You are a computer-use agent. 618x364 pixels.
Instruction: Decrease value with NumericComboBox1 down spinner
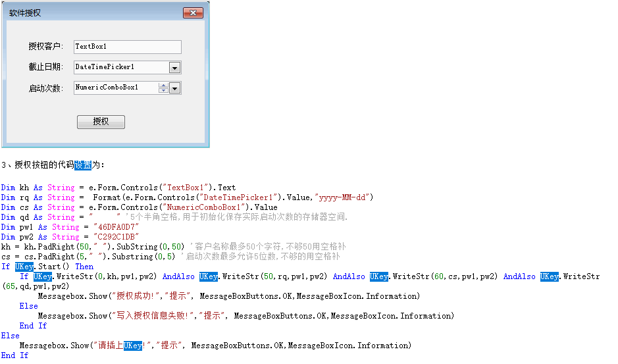pyautogui.click(x=163, y=91)
